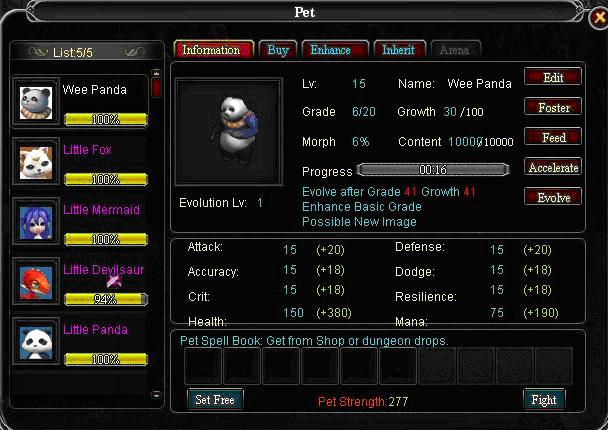Pick the Little Devilsaur pet avatar
This screenshot has height=430, width=608.
click(x=36, y=283)
